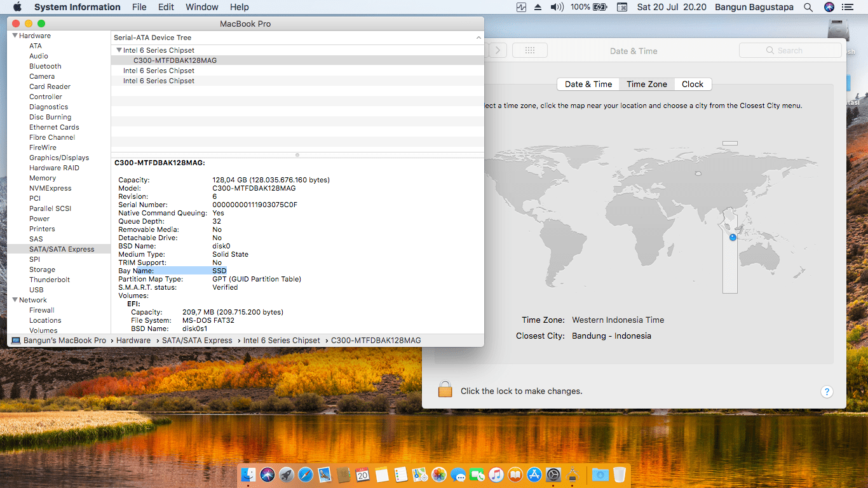
Task: Collapse the Hardware section in the sidebar
Action: 15,36
